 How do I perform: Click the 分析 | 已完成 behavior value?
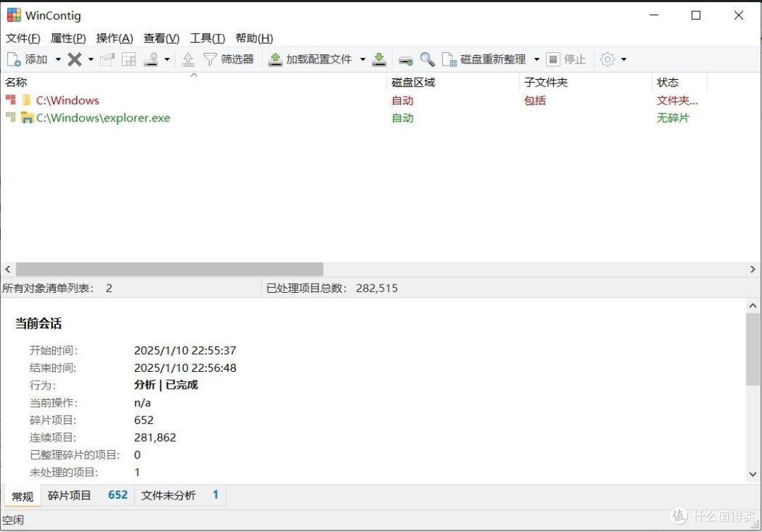click(166, 385)
